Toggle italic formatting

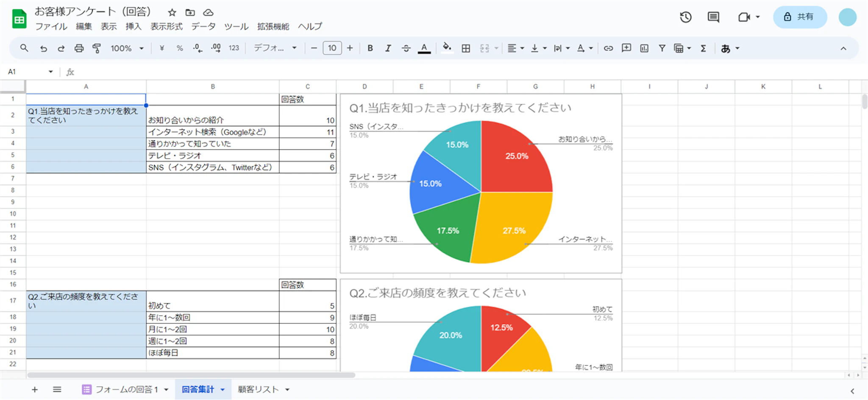[x=388, y=48]
